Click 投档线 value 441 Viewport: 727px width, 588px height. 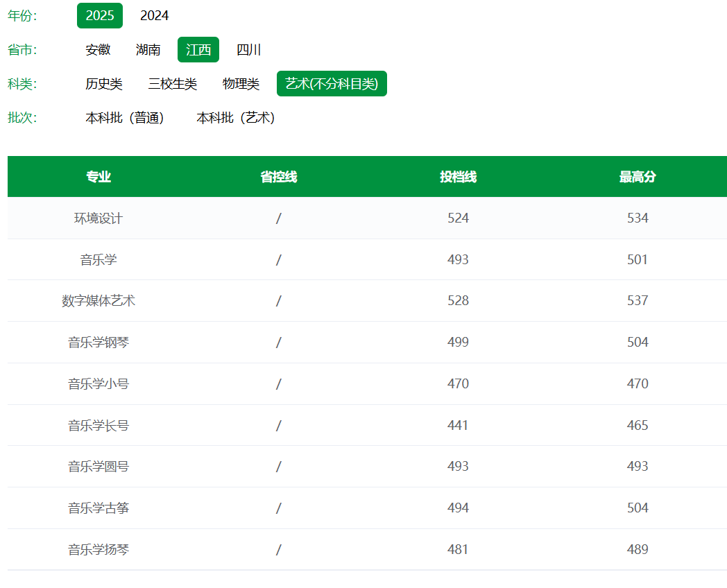click(458, 425)
